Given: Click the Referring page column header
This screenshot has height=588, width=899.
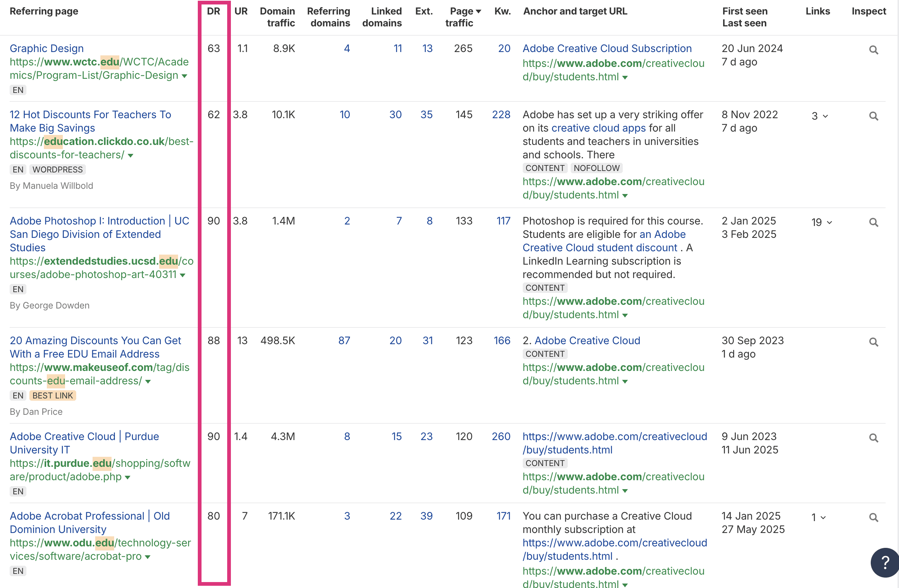Looking at the screenshot, I should (44, 11).
